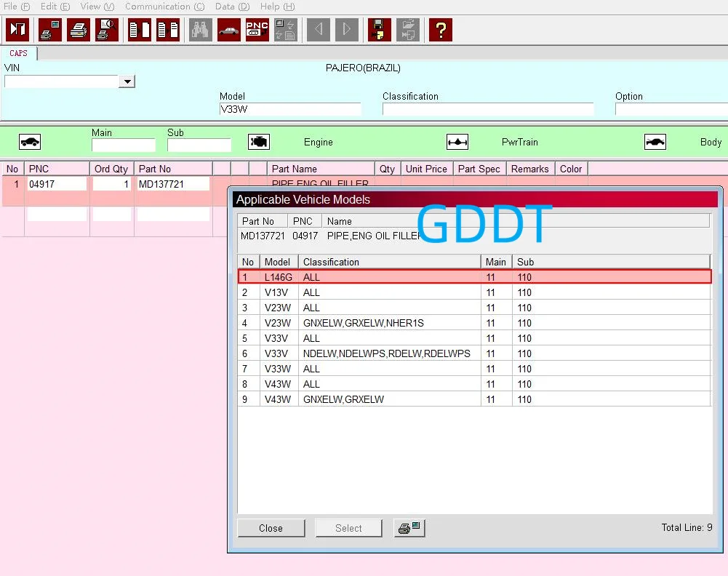Select row 7 V33W ALL
This screenshot has height=576, width=728.
[x=474, y=369]
